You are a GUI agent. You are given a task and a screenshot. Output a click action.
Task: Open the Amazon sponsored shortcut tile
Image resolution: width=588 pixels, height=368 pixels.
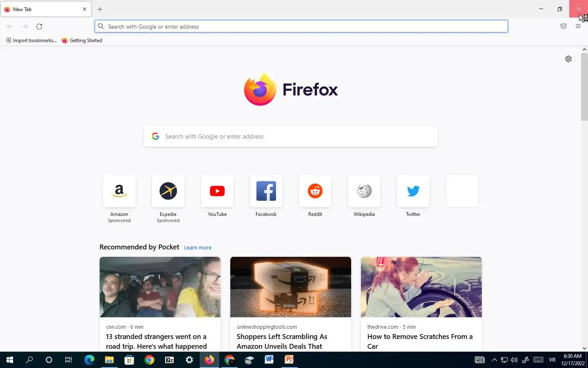point(119,191)
